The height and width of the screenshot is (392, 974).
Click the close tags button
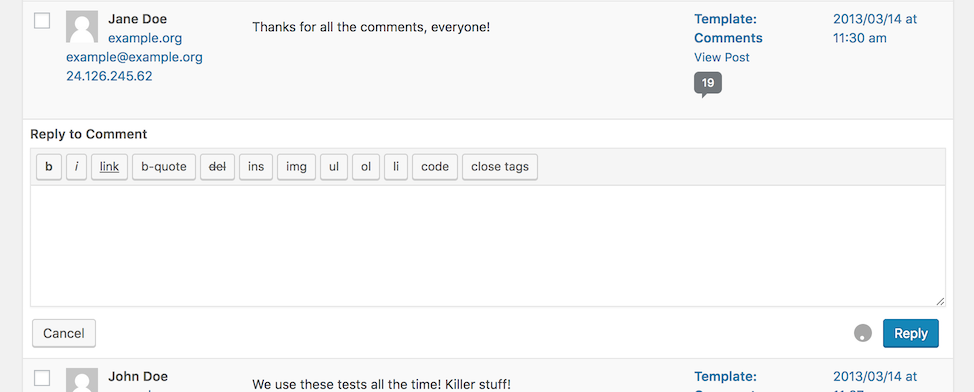coord(500,167)
